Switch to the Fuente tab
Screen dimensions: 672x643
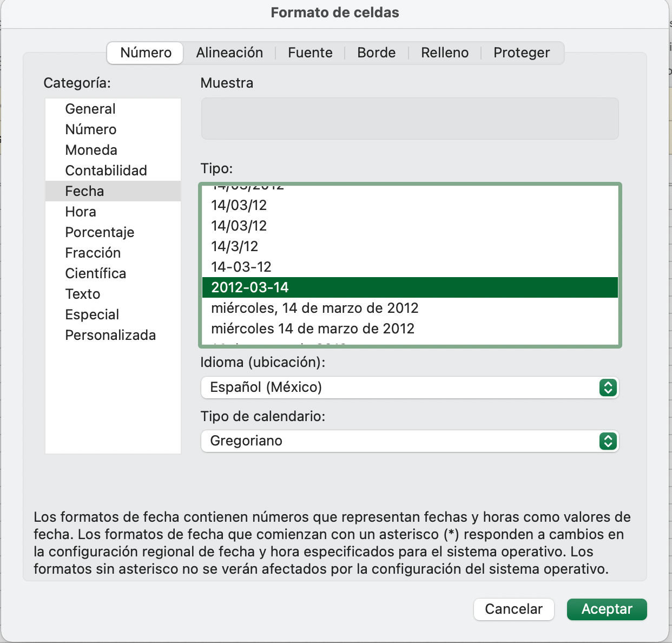click(310, 53)
